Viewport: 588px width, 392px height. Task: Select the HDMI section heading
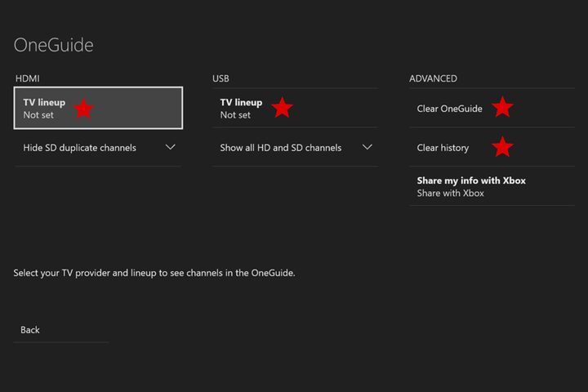(x=28, y=78)
